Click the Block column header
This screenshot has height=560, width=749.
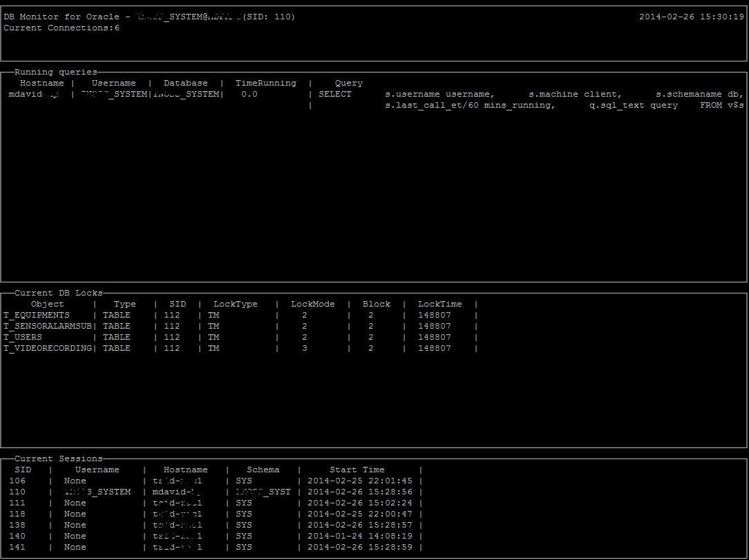(x=377, y=304)
